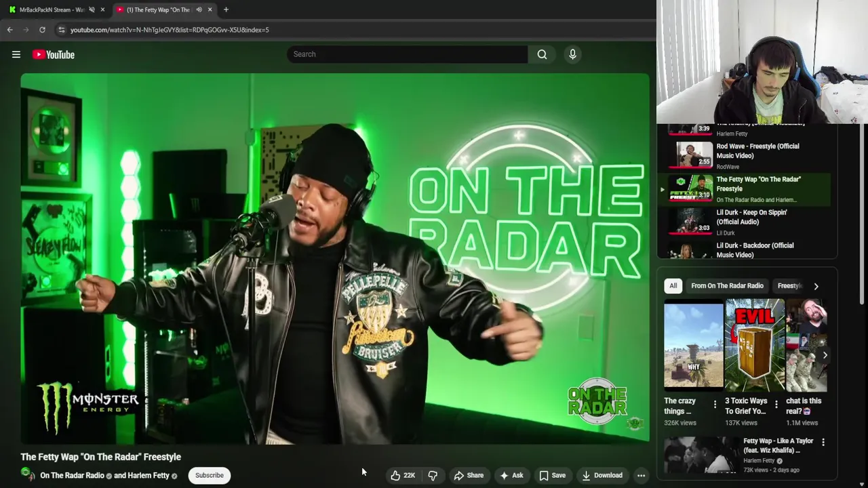
Task: Open options for 'The crazy things' Short
Action: 715,405
